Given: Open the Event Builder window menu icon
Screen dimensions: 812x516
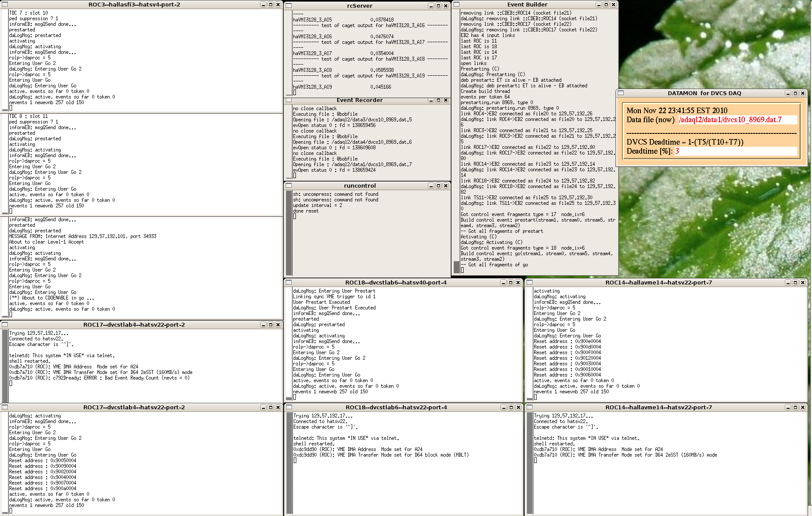Looking at the screenshot, I should tap(456, 4).
